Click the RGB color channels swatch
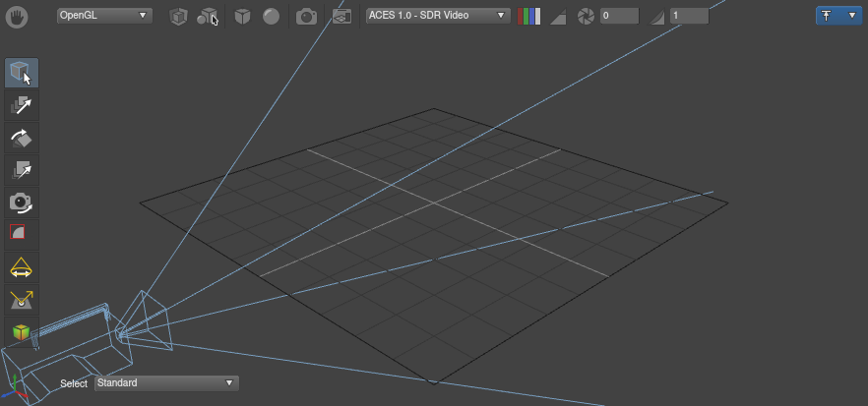 pyautogui.click(x=528, y=16)
